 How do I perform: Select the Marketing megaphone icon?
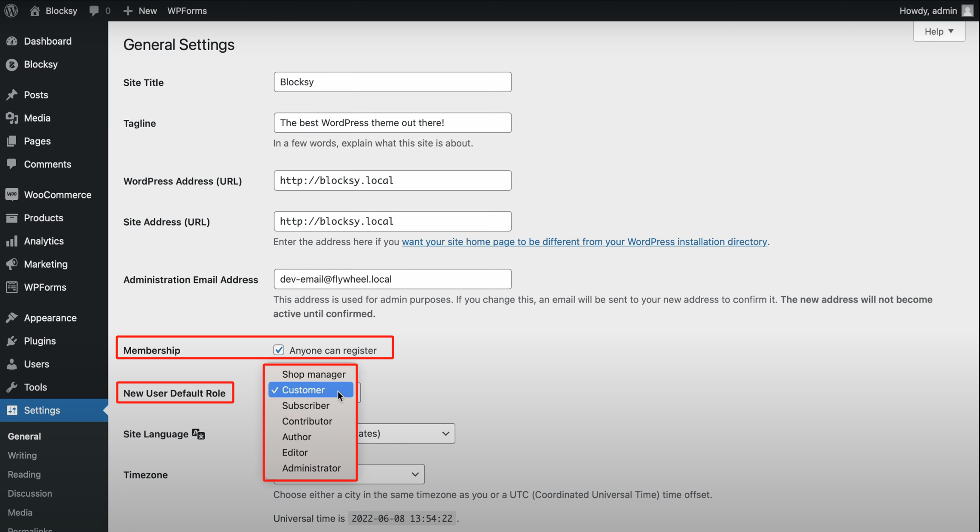tap(12, 264)
